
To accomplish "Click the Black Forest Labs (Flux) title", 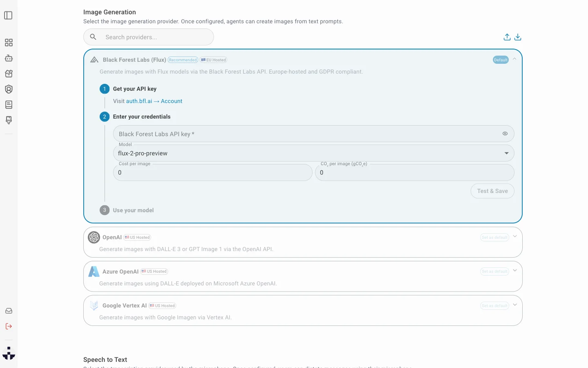I will [134, 60].
